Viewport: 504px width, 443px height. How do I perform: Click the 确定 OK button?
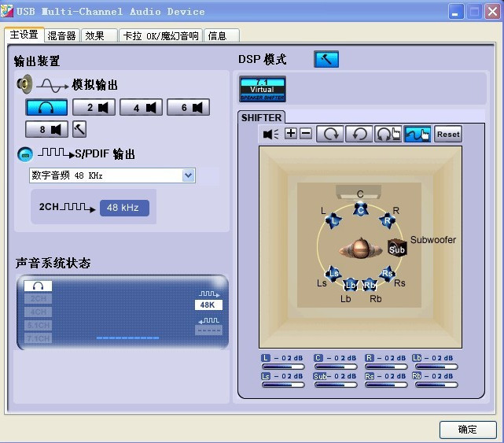pos(468,430)
